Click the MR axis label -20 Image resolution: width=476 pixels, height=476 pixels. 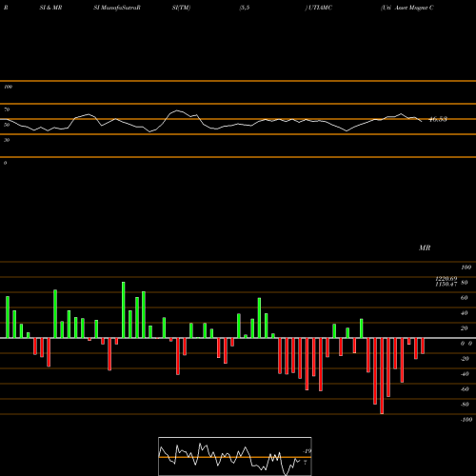point(465,359)
